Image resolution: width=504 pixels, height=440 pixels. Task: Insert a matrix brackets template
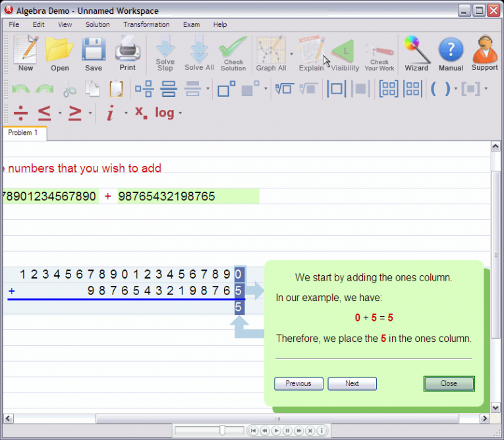coord(388,89)
